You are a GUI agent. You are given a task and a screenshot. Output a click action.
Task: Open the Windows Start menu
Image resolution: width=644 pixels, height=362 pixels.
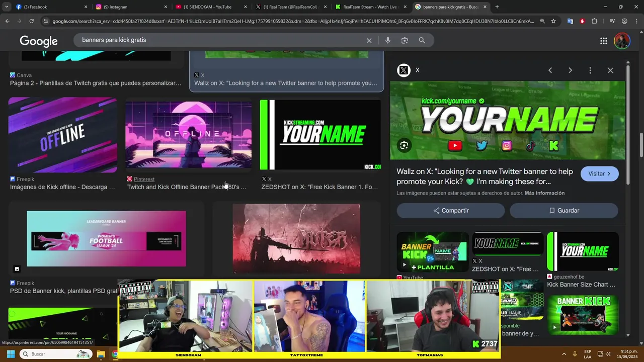pyautogui.click(x=11, y=354)
